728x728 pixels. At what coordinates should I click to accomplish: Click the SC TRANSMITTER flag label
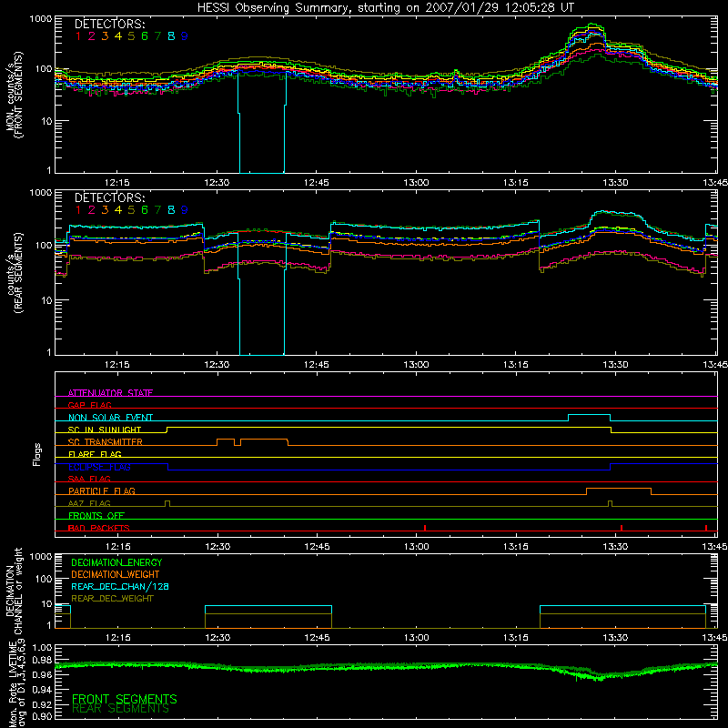105,442
